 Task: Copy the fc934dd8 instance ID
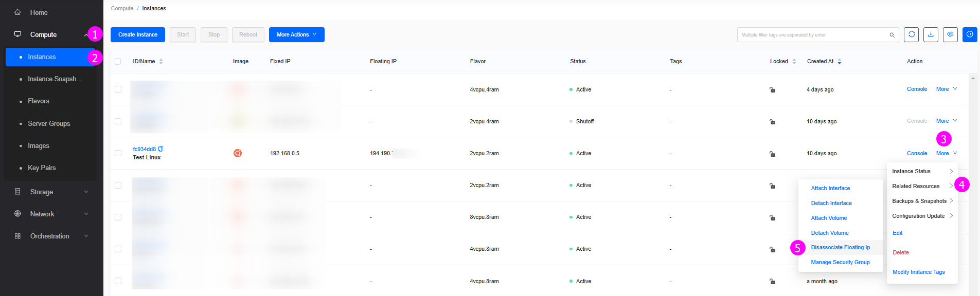point(161,149)
